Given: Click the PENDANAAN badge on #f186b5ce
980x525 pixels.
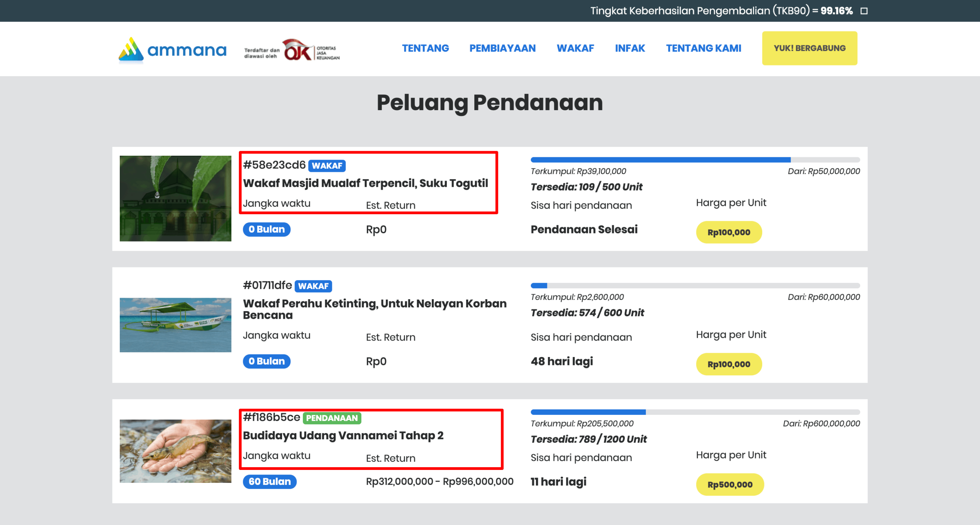Looking at the screenshot, I should (x=333, y=418).
